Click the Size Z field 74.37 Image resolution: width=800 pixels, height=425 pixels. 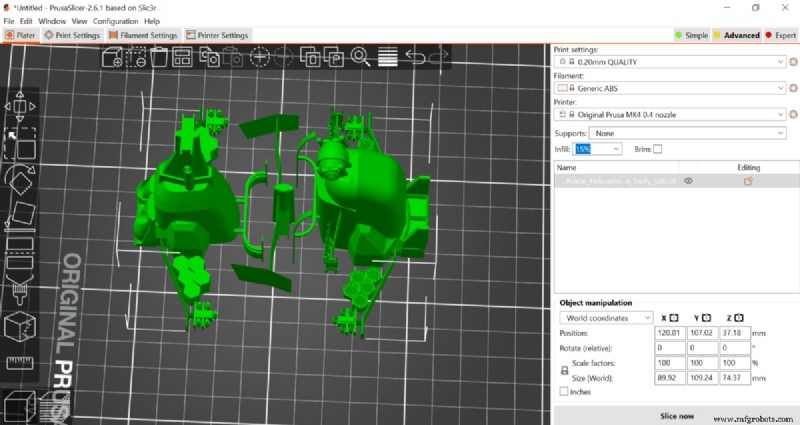coord(735,378)
